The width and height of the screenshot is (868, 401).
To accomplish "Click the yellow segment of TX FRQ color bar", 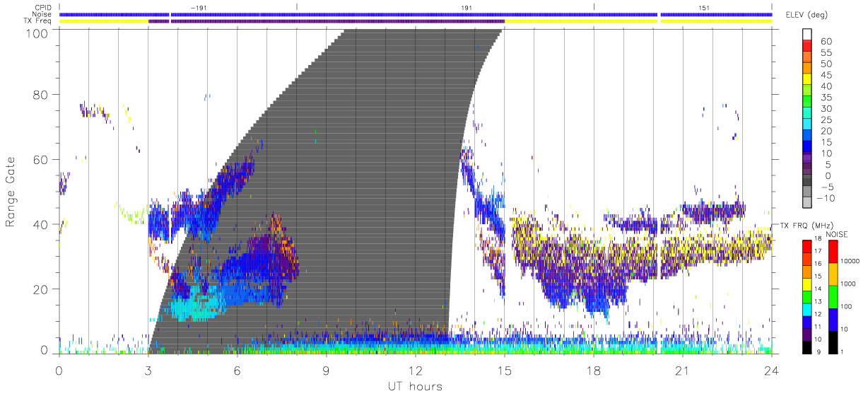I will pos(807,284).
